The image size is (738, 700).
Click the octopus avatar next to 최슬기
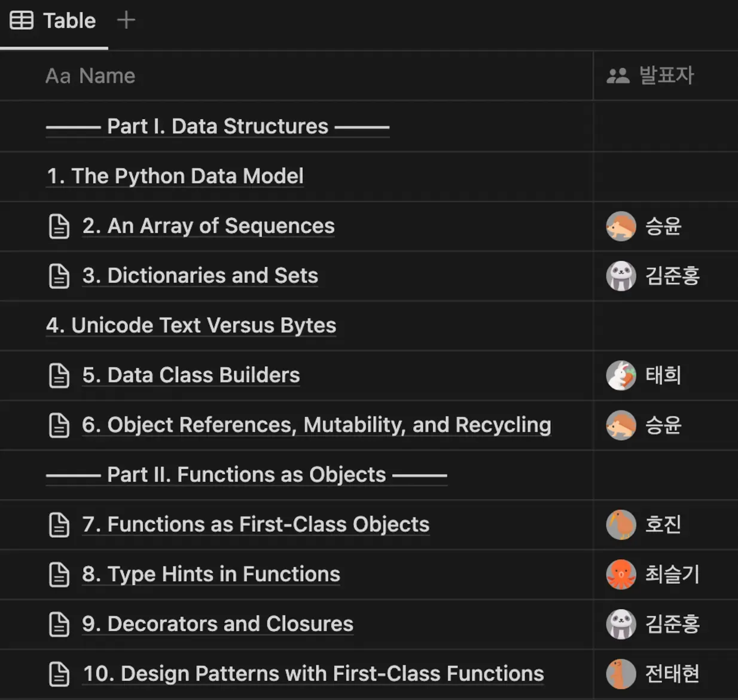(x=621, y=574)
